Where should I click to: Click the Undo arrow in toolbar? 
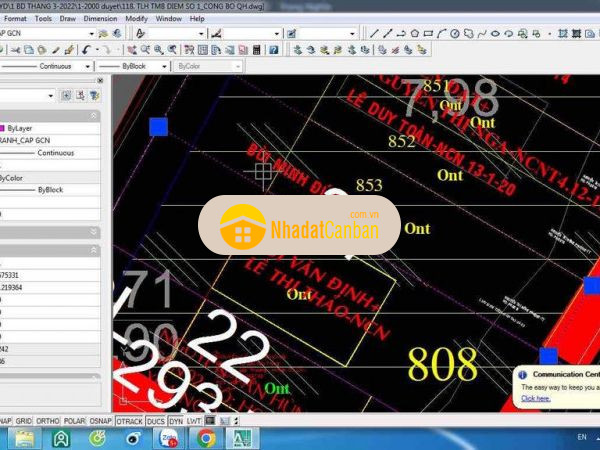pyautogui.click(x=88, y=49)
